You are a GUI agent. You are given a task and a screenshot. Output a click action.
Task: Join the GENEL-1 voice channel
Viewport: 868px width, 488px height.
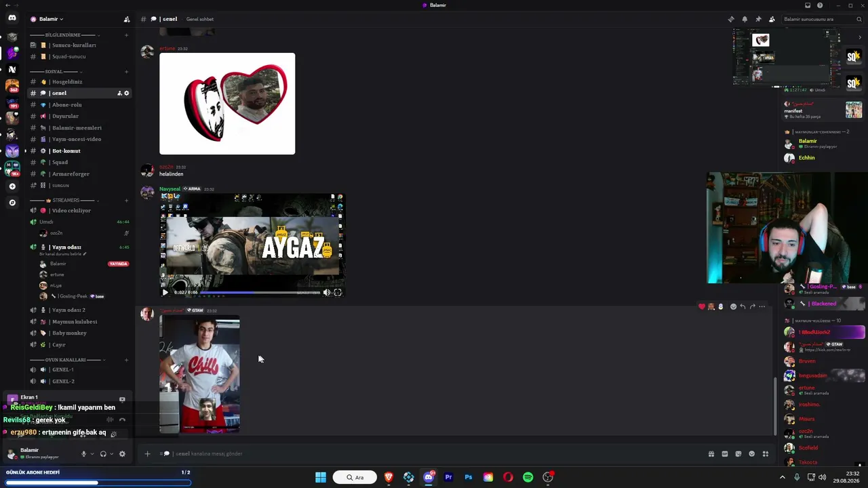point(81,370)
